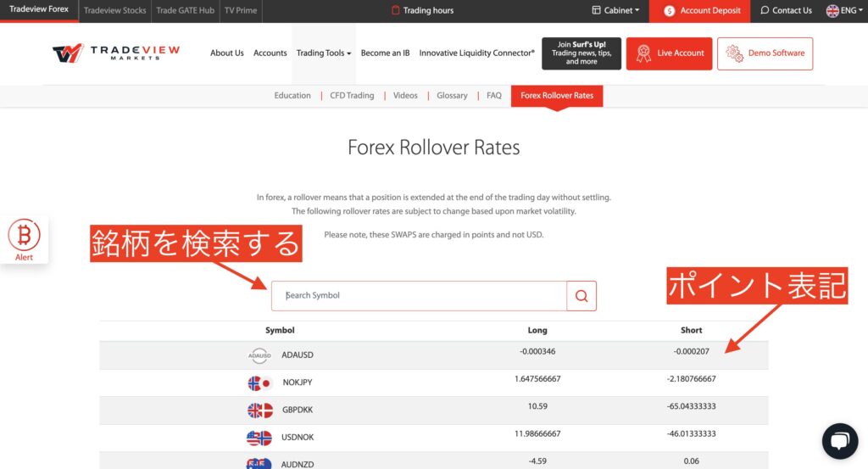The width and height of the screenshot is (868, 469).
Task: Click the Live Account ribbon badge icon
Action: point(643,53)
